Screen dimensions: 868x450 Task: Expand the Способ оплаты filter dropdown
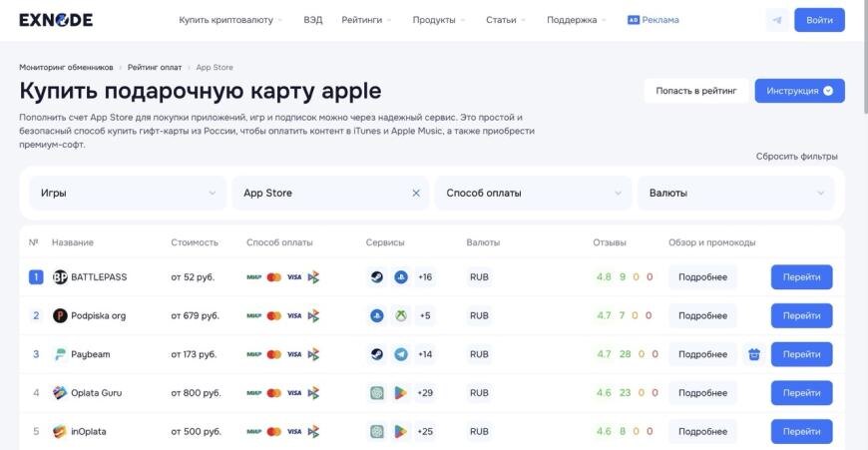(x=533, y=194)
